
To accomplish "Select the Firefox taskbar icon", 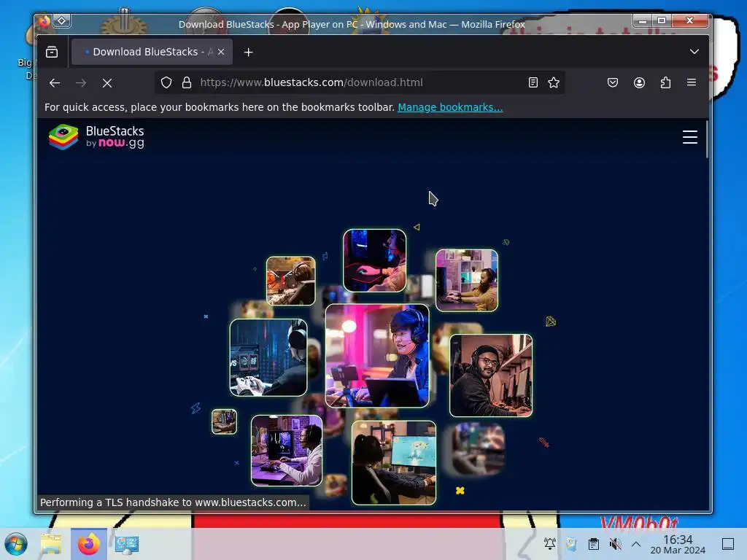I will 89,544.
